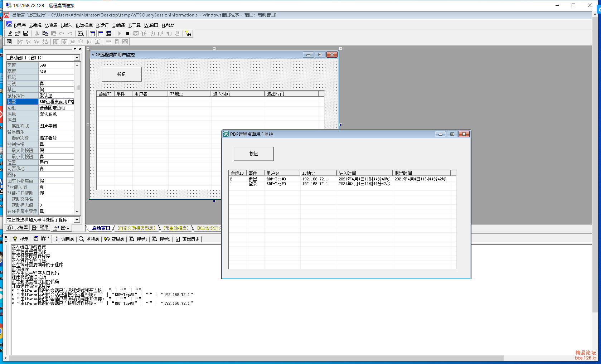Screen dimensions: 601x364
Task: Click the 位置 property value 居中
Action: [56, 162]
